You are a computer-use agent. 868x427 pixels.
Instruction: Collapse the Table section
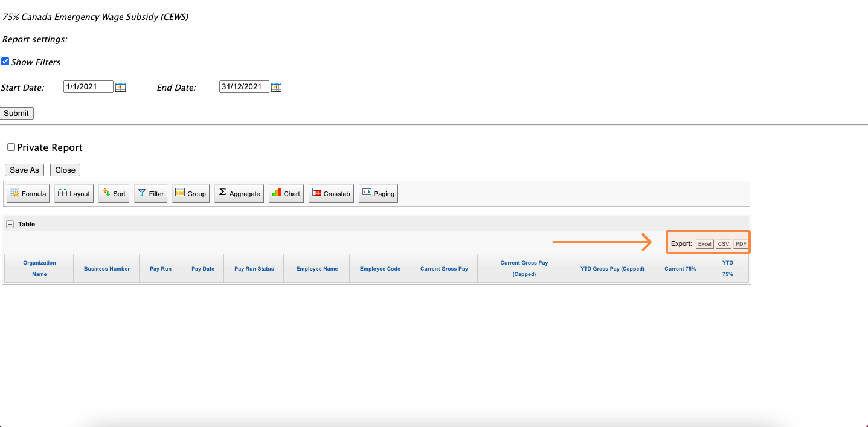(10, 224)
